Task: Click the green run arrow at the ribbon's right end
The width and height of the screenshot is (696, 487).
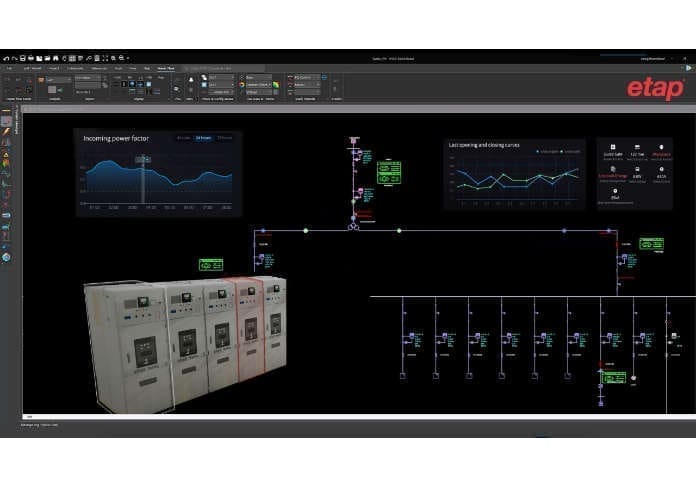Action: [x=690, y=68]
